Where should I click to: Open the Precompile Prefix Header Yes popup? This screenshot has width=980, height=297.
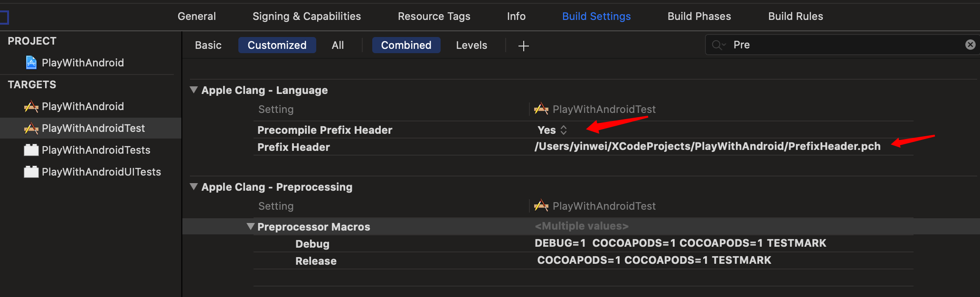pyautogui.click(x=552, y=130)
